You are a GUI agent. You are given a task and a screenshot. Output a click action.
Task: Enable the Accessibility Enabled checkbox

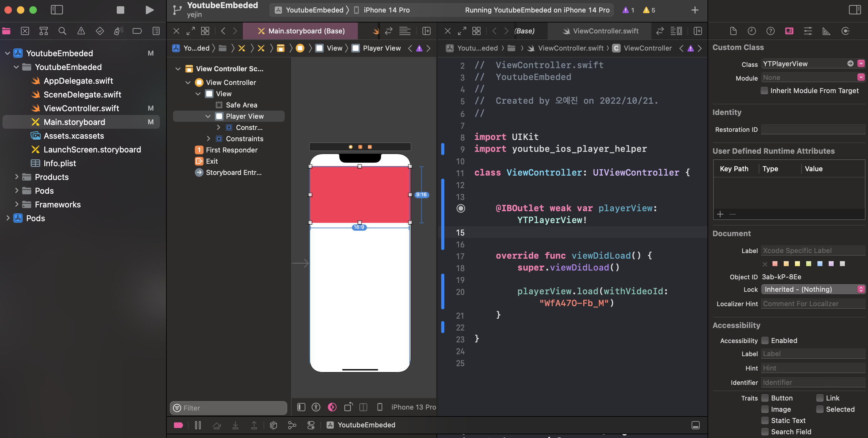tap(765, 341)
